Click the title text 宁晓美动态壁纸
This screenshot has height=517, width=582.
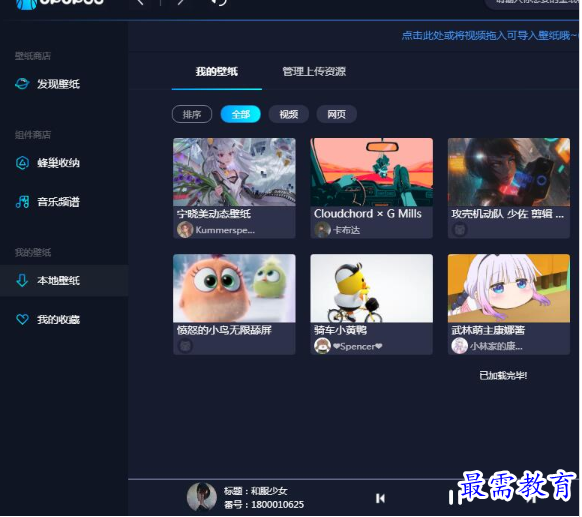click(x=214, y=214)
